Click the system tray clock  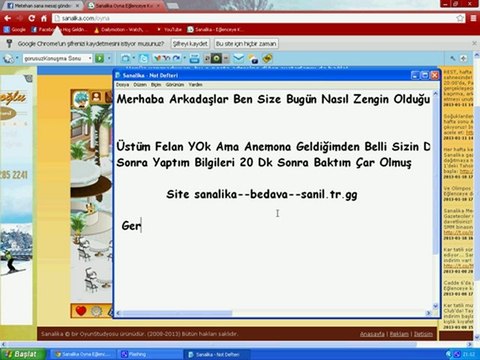coord(470,354)
